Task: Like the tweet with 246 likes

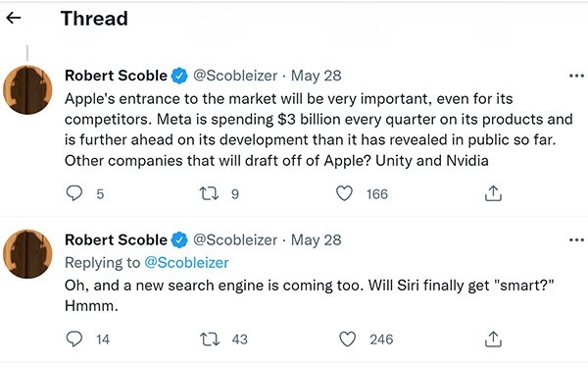Action: 347,340
